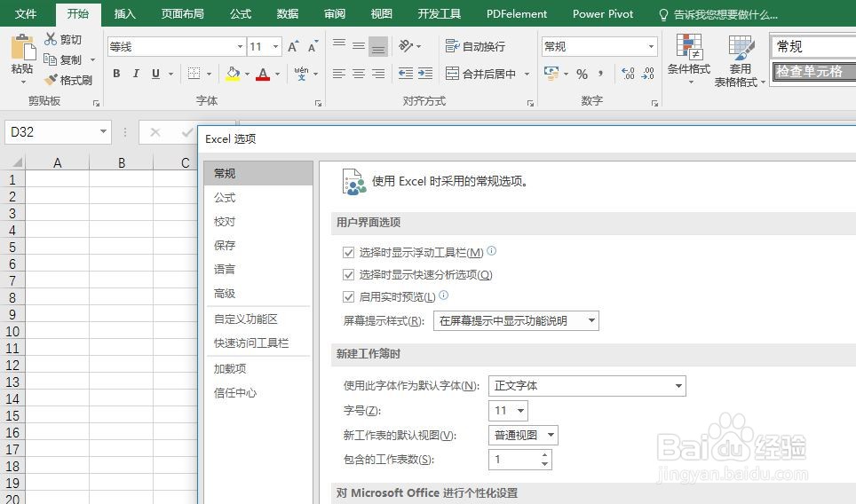
Task: Click the text orientation icon
Action: click(406, 46)
